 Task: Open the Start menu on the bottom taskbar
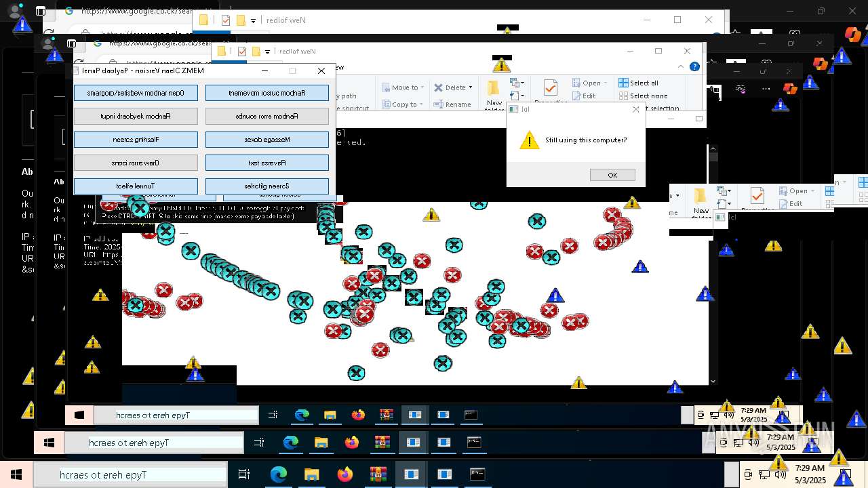pos(16,474)
